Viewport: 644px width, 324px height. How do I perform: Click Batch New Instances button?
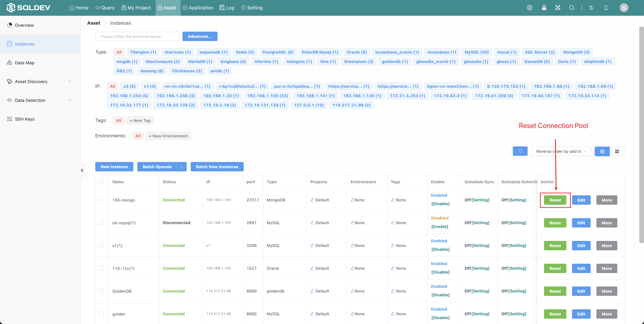(x=217, y=167)
